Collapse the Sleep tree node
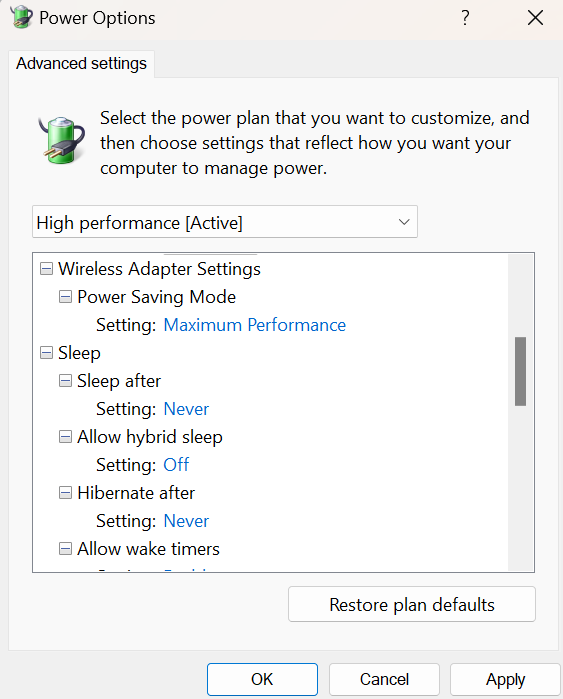Screen dimensions: 563x699 click(x=46, y=353)
